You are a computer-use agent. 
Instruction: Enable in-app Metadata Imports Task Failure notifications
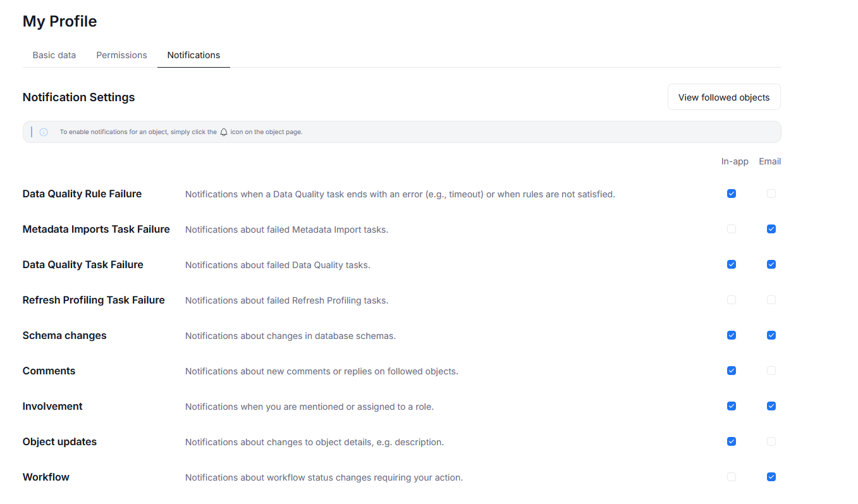[x=732, y=229]
